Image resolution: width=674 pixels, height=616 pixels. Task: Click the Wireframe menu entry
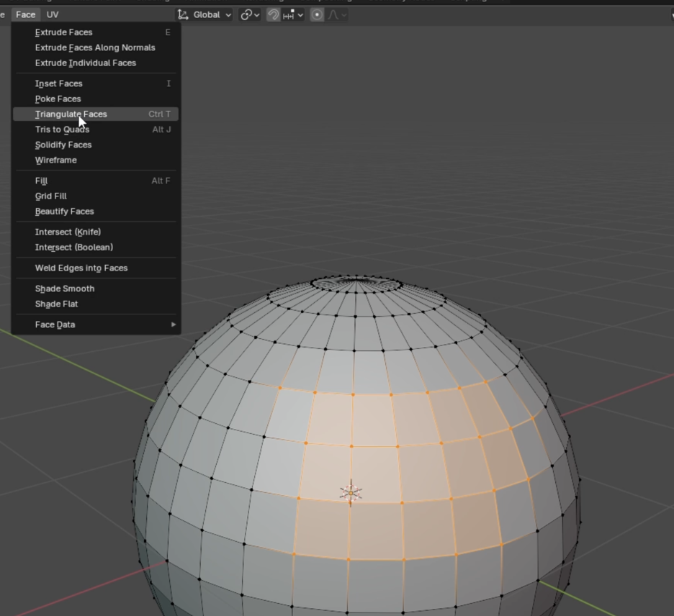(96, 160)
